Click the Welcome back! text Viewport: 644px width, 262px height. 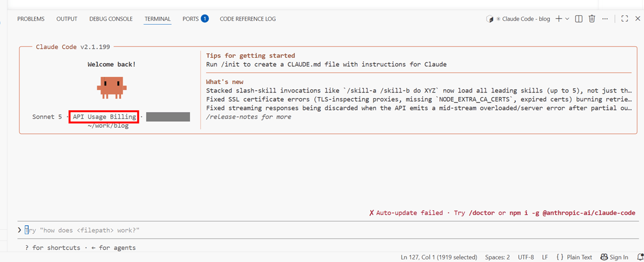pyautogui.click(x=111, y=64)
